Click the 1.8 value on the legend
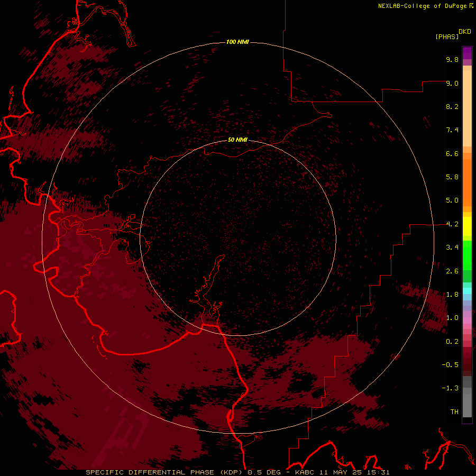The width and height of the screenshot is (476, 476). (452, 295)
